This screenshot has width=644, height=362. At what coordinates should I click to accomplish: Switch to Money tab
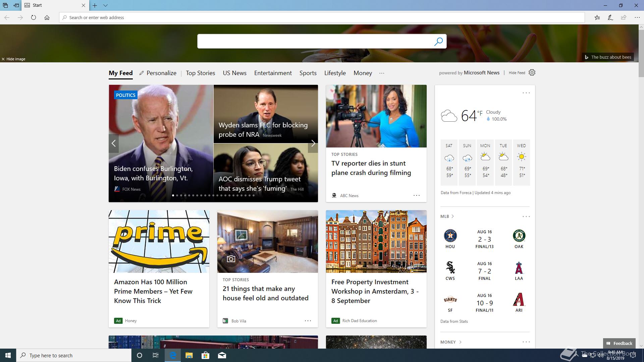pos(363,73)
